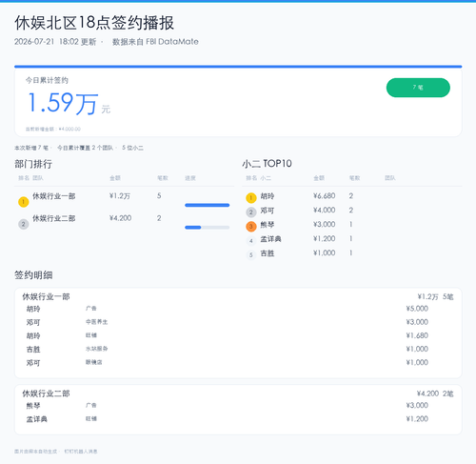This screenshot has height=464, width=476.
Task: Click the 图片由脚本自动生成 footer text
Action: 35,452
